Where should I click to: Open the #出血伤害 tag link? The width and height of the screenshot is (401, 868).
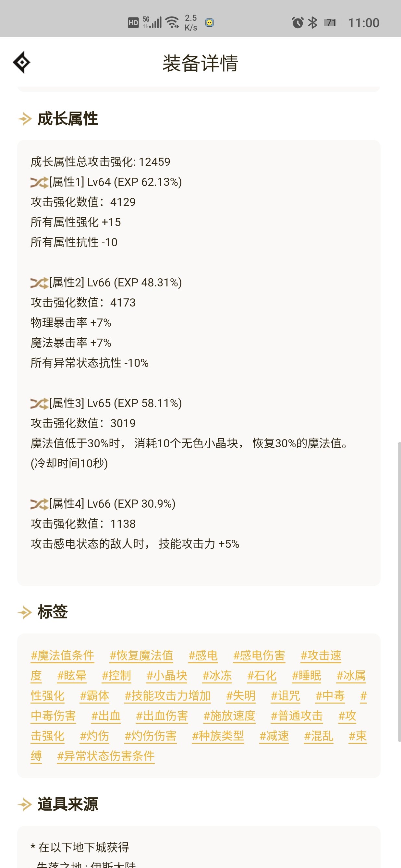[x=162, y=716]
